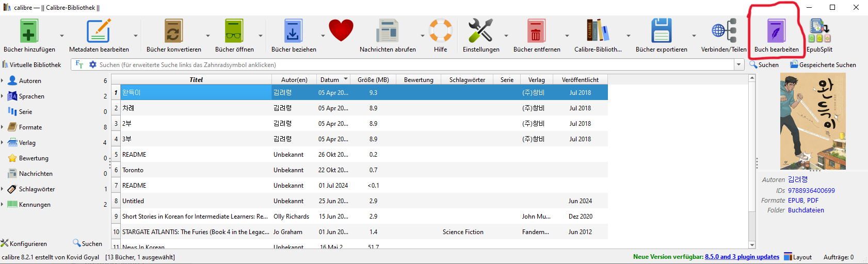
Task: Click the Bücher entfernen trash icon
Action: (x=536, y=31)
